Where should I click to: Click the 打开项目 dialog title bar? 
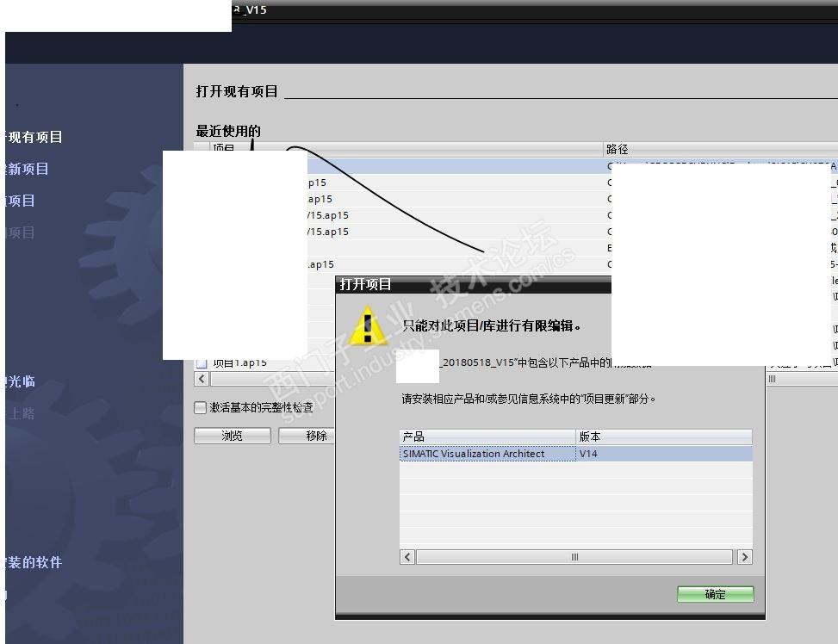(x=473, y=285)
